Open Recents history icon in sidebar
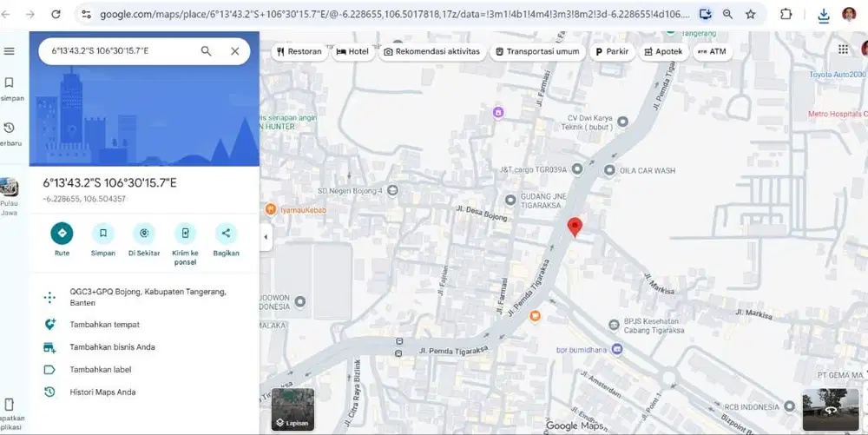The image size is (868, 435). click(x=9, y=128)
